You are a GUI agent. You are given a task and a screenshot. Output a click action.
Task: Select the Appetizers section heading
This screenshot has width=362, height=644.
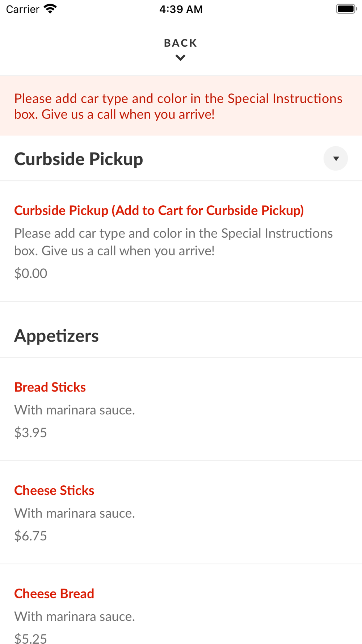point(56,336)
